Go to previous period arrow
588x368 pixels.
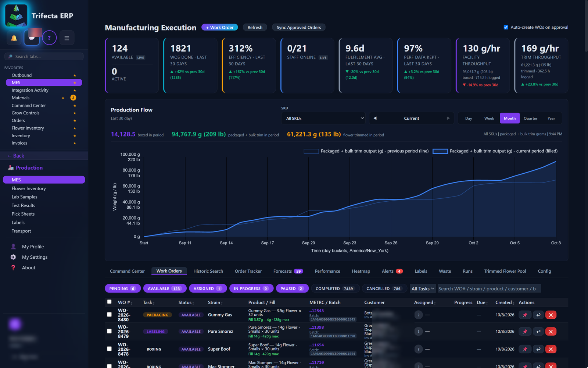pos(375,118)
